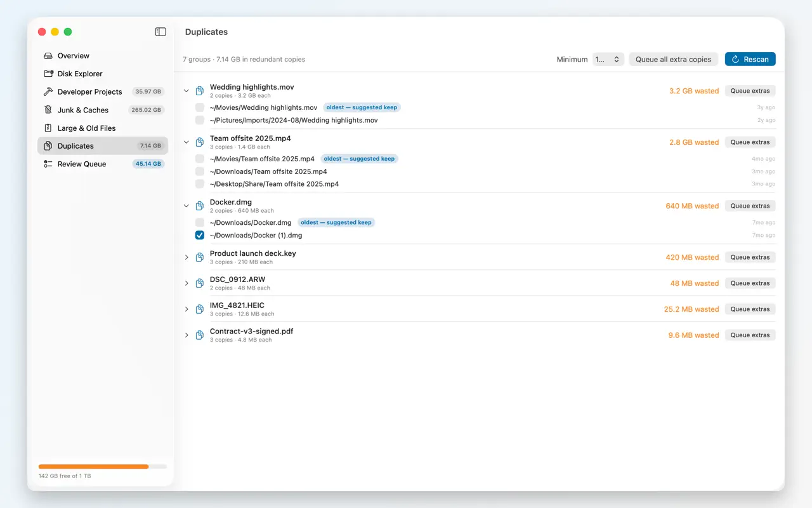
Task: Expand the Contract-v3-signed.pdf group
Action: coord(187,335)
